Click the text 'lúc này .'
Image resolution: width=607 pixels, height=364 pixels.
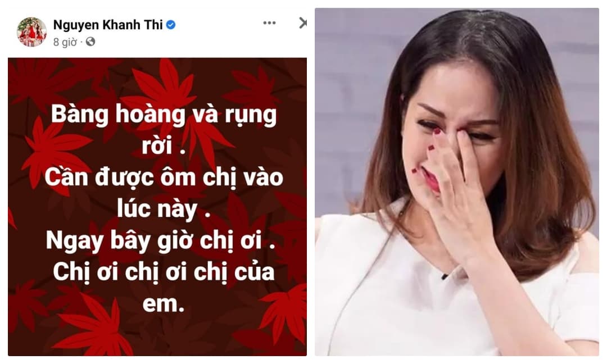pos(164,210)
